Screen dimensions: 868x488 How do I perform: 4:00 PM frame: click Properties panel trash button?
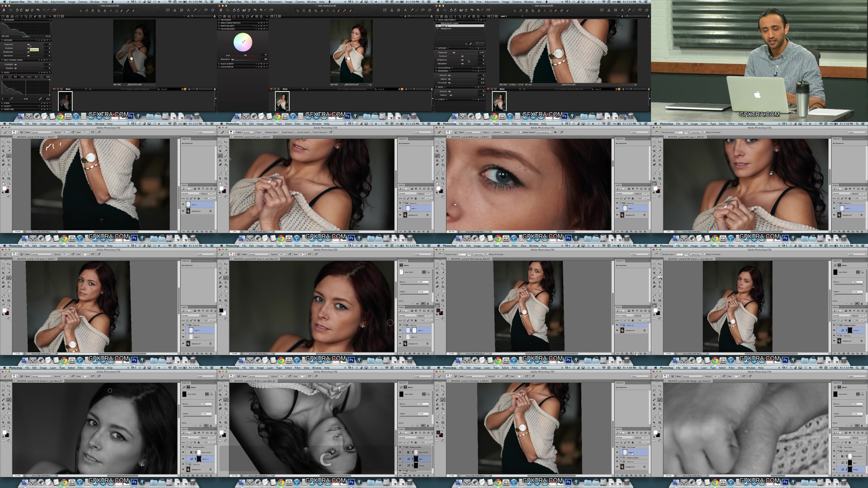(211, 426)
